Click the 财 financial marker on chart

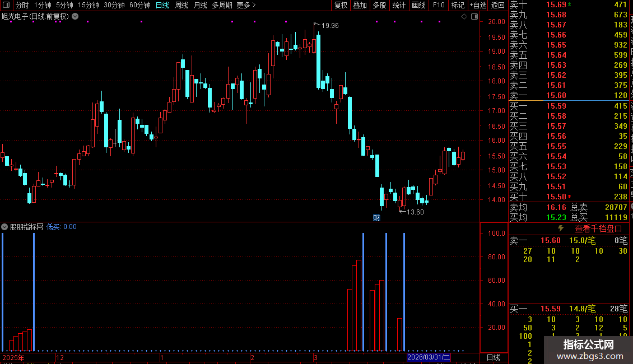click(x=376, y=218)
